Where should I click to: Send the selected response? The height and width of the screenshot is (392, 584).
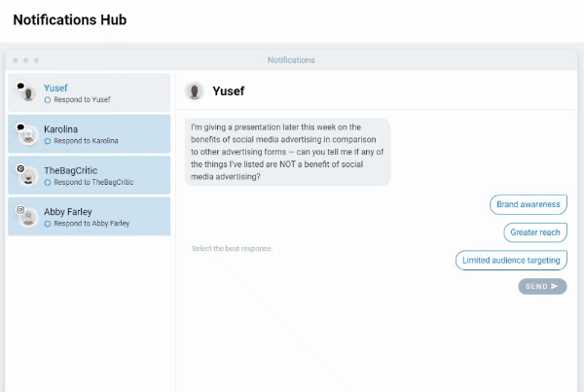pyautogui.click(x=542, y=286)
